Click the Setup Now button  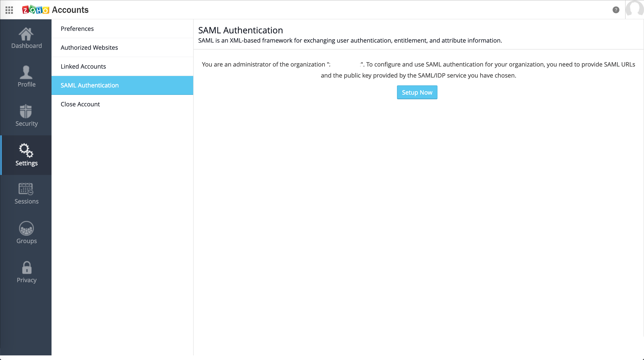point(417,92)
